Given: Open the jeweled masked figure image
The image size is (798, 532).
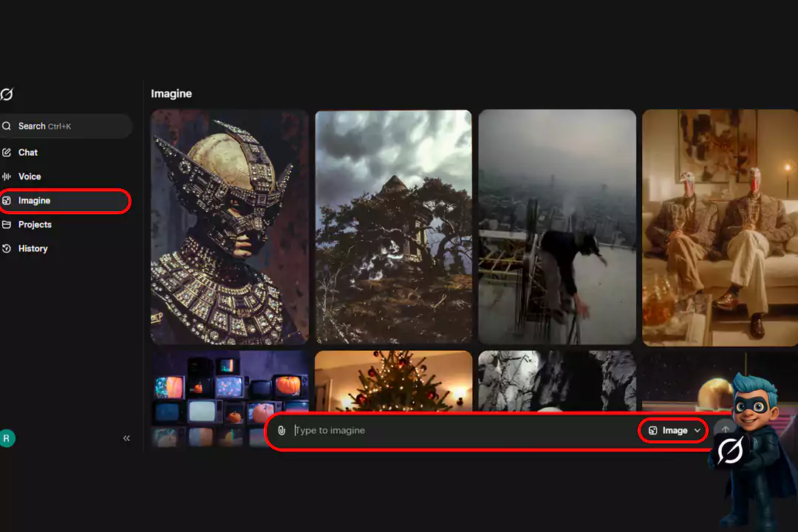Looking at the screenshot, I should click(x=230, y=227).
